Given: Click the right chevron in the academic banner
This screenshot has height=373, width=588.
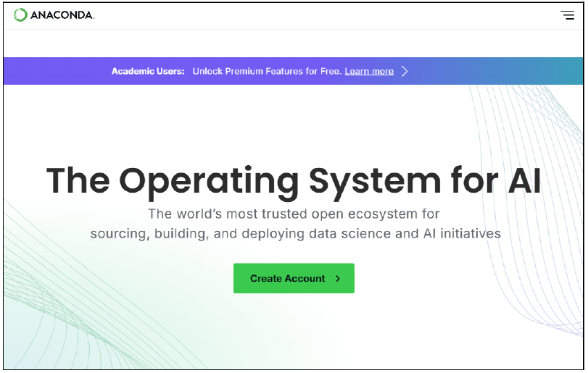Looking at the screenshot, I should 405,71.
